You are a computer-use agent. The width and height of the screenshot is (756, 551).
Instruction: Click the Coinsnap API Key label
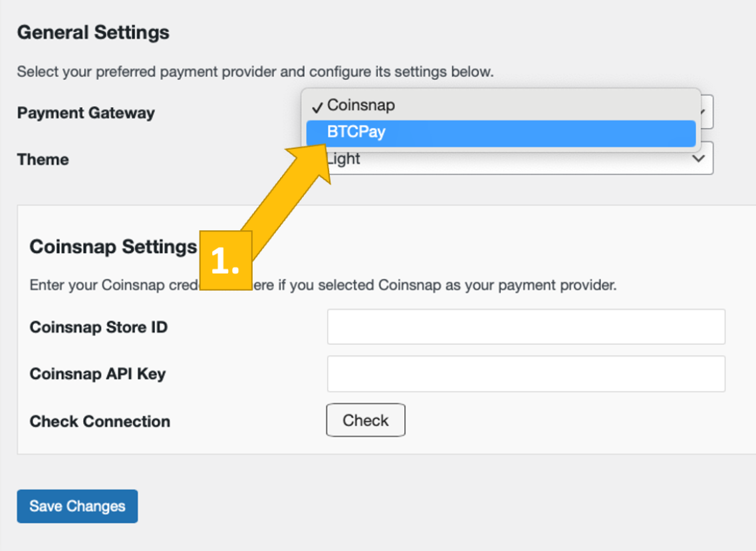tap(98, 374)
